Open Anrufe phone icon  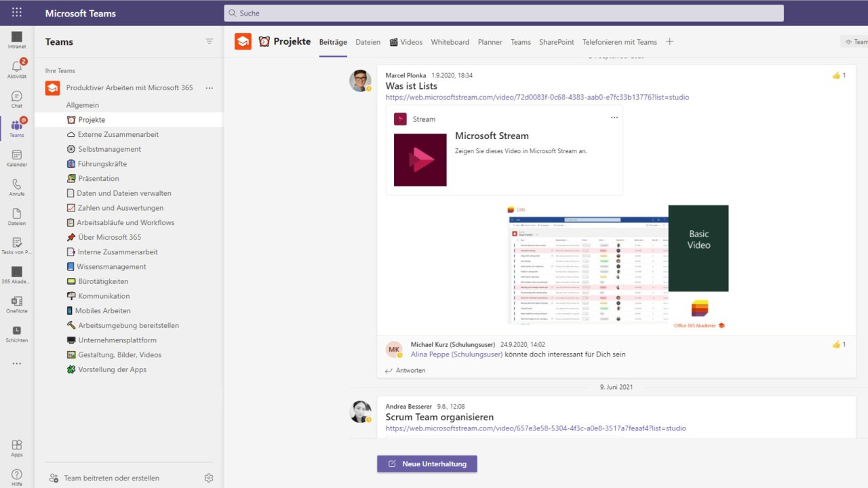[17, 187]
